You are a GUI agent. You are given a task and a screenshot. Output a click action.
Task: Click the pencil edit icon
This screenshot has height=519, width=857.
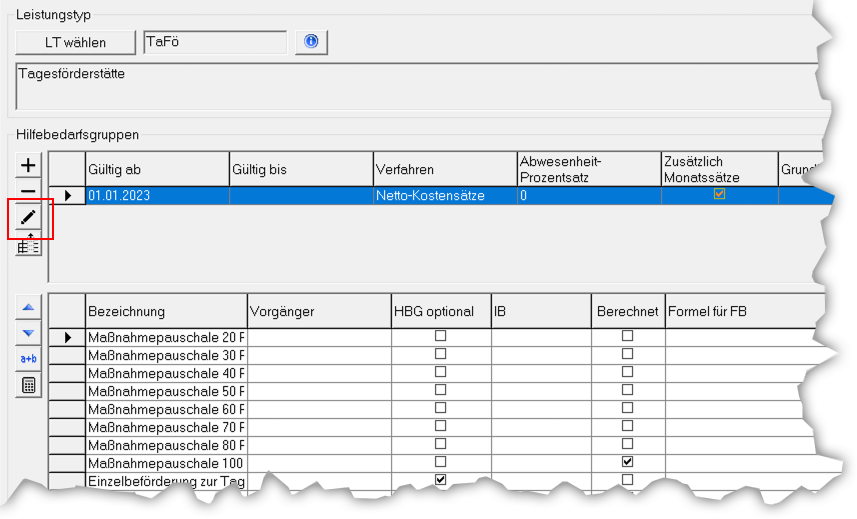coord(28,216)
